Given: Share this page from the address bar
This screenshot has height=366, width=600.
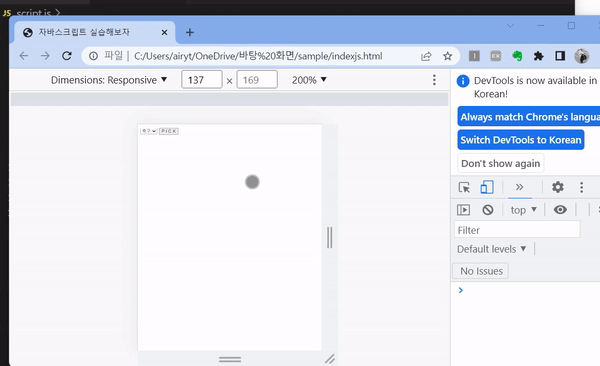Looking at the screenshot, I should [x=426, y=56].
